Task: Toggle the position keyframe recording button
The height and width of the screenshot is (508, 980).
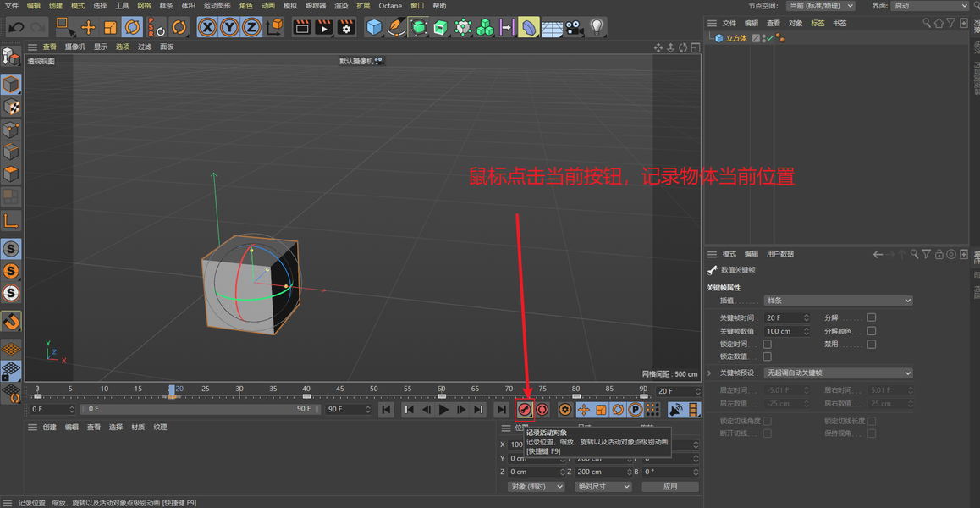Action: pos(584,410)
